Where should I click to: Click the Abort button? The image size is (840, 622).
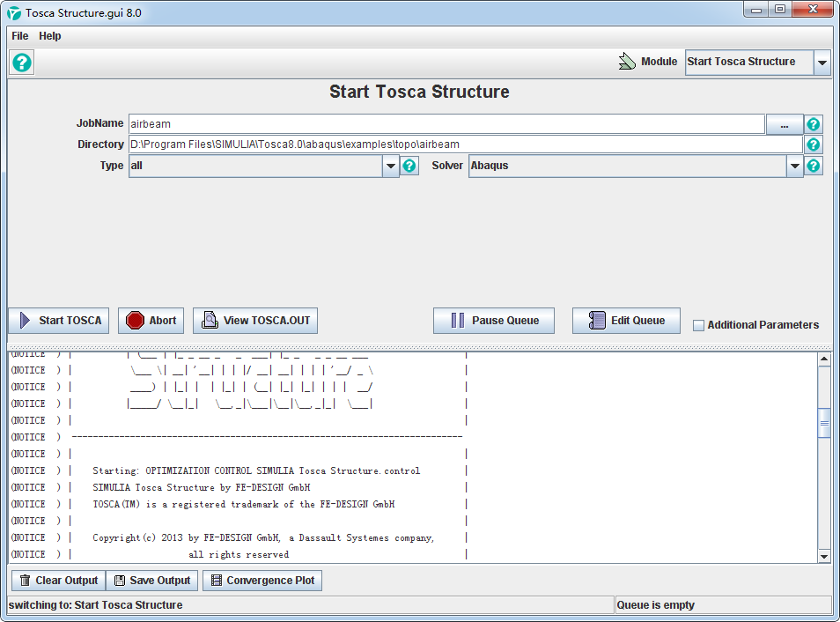pos(151,321)
